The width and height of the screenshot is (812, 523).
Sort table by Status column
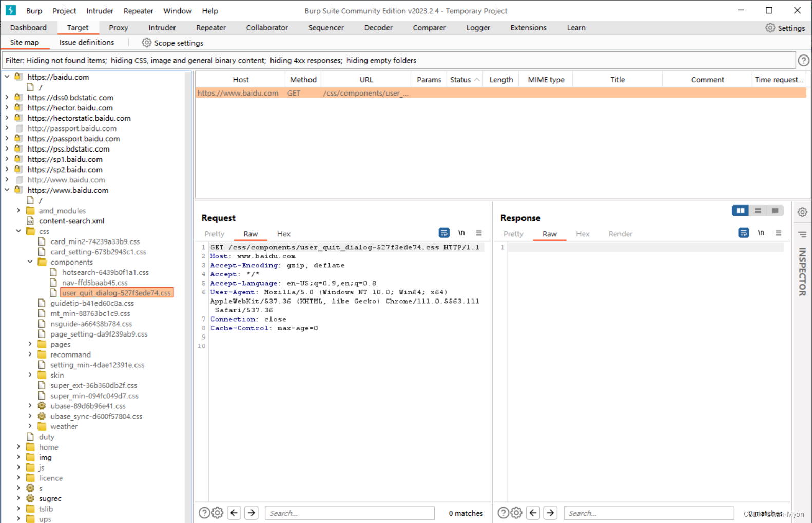pyautogui.click(x=465, y=80)
